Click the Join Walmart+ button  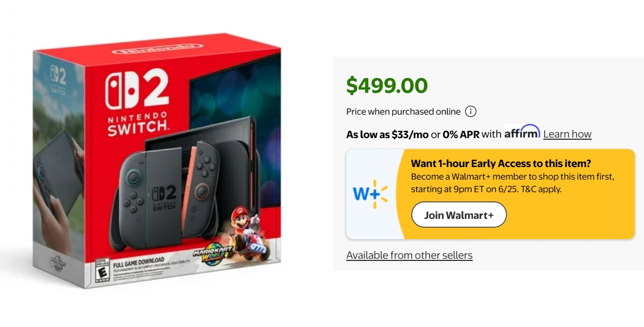(x=459, y=215)
